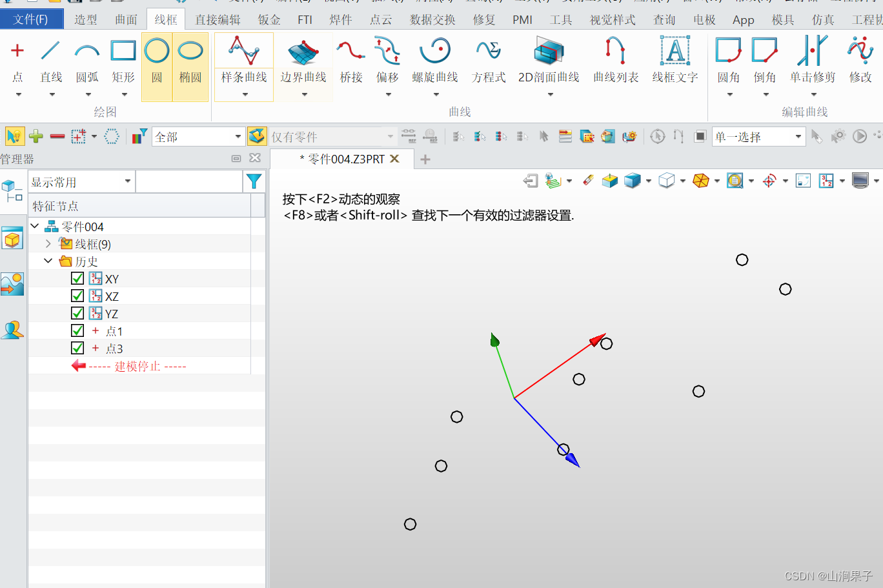Switch to the 数据交换 ribbon tab

(x=432, y=19)
